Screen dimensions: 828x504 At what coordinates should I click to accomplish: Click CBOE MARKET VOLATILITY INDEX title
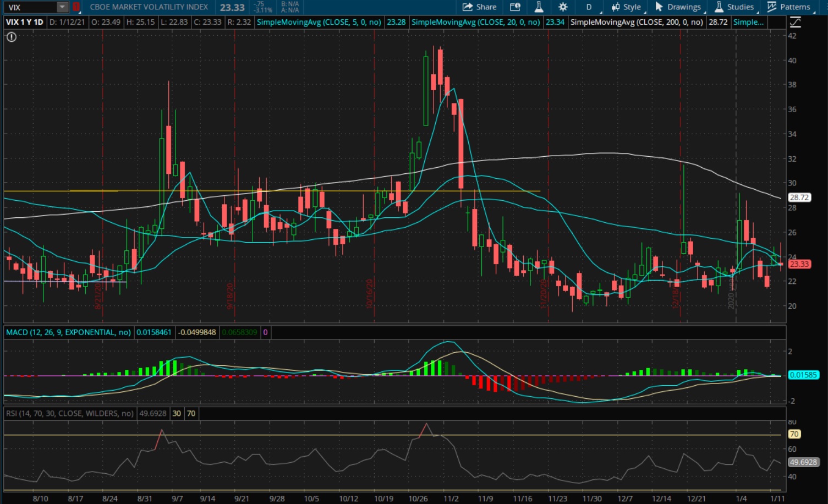point(149,7)
